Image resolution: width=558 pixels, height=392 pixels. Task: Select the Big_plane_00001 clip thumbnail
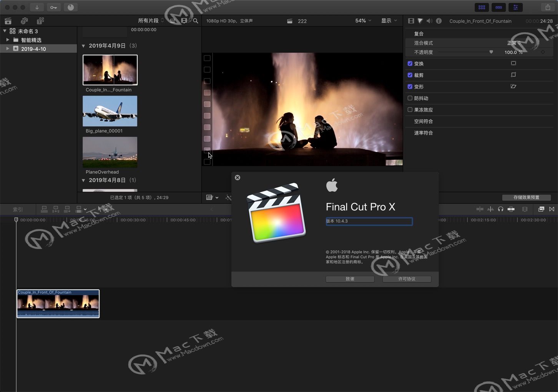[x=110, y=111]
